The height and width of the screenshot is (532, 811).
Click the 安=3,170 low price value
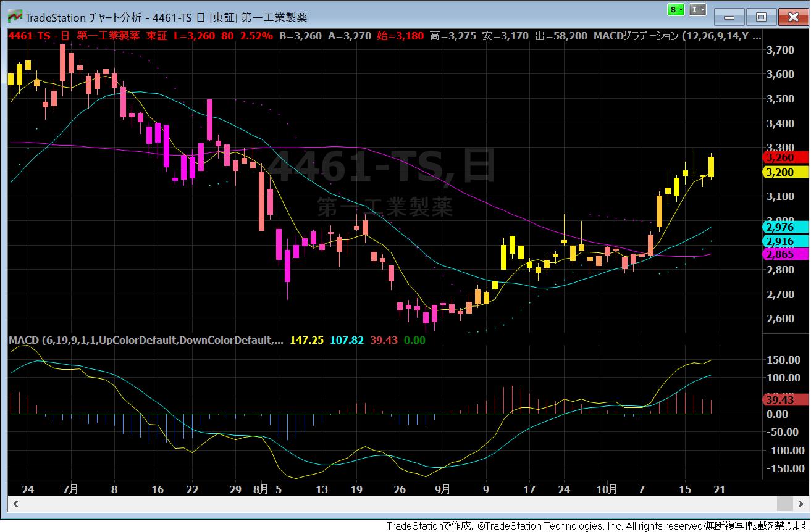point(505,36)
